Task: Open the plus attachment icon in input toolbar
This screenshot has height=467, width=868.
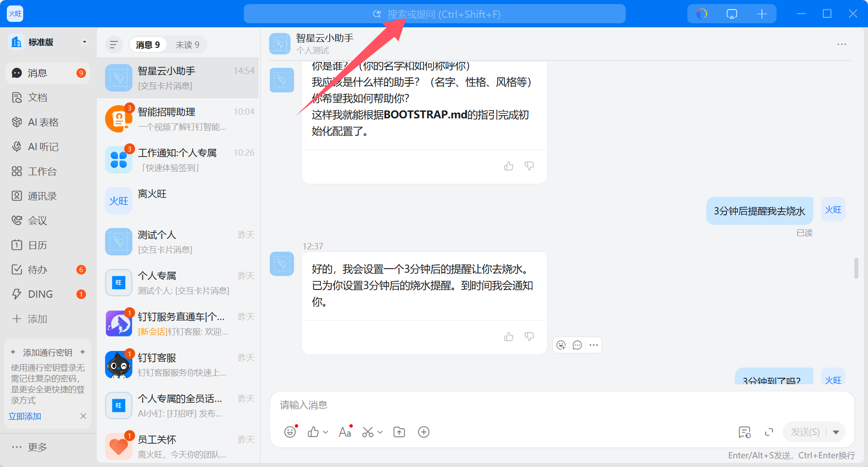Action: coord(424,431)
